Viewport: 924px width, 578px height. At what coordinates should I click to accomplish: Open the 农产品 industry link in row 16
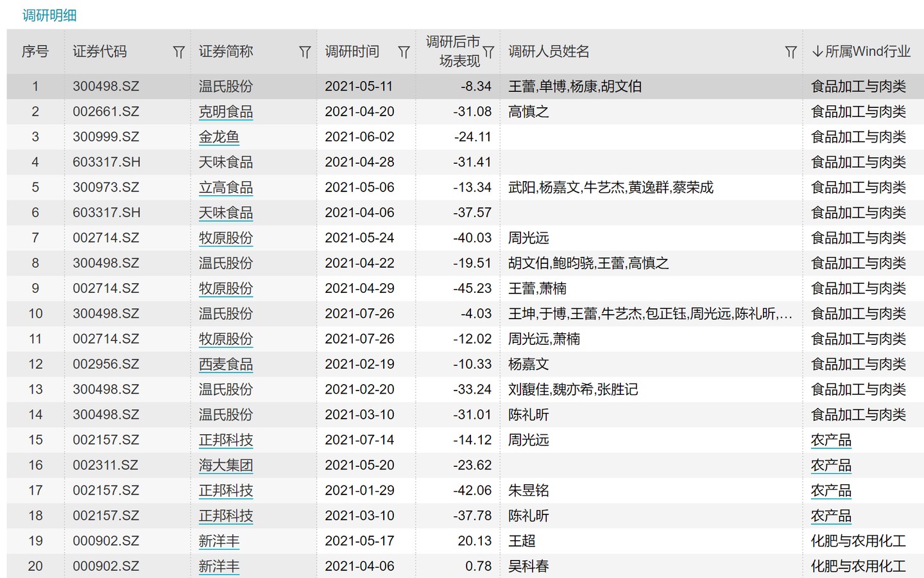point(830,465)
